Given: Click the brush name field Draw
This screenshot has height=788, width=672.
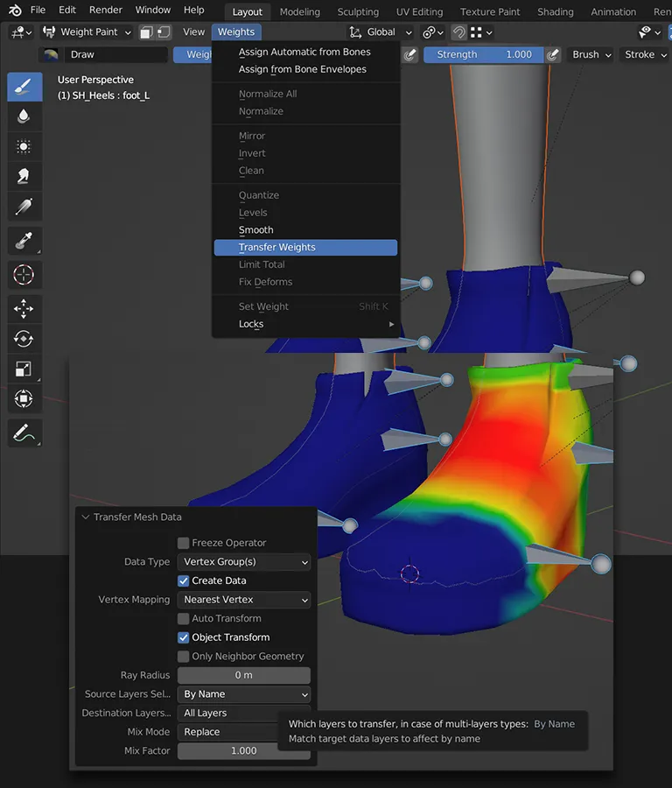Looking at the screenshot, I should point(116,54).
